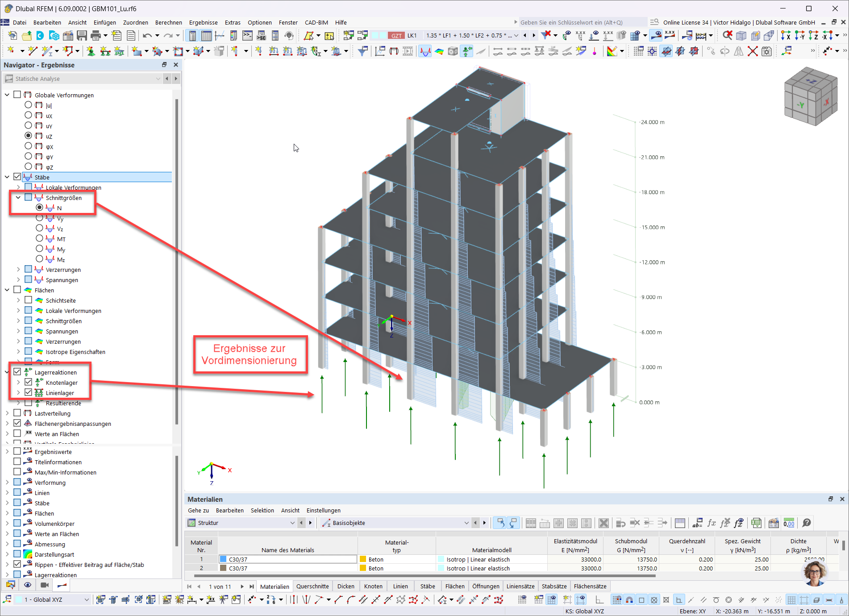
Task: Click the View in X direction icon
Action: pos(786,35)
